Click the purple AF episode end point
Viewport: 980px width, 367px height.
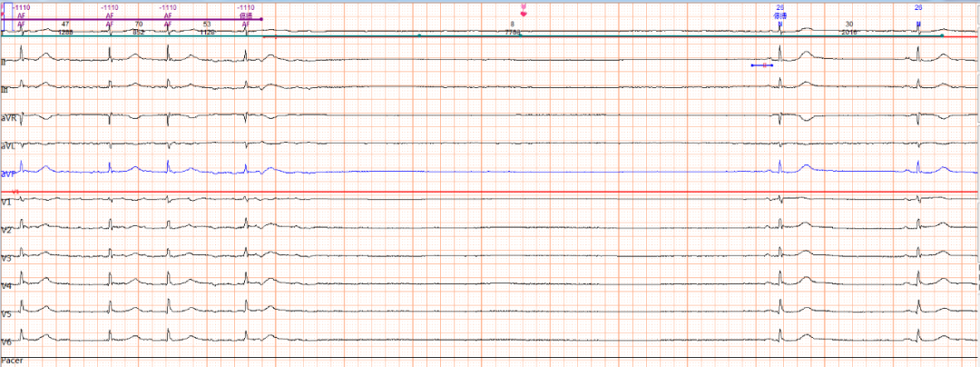(x=260, y=19)
